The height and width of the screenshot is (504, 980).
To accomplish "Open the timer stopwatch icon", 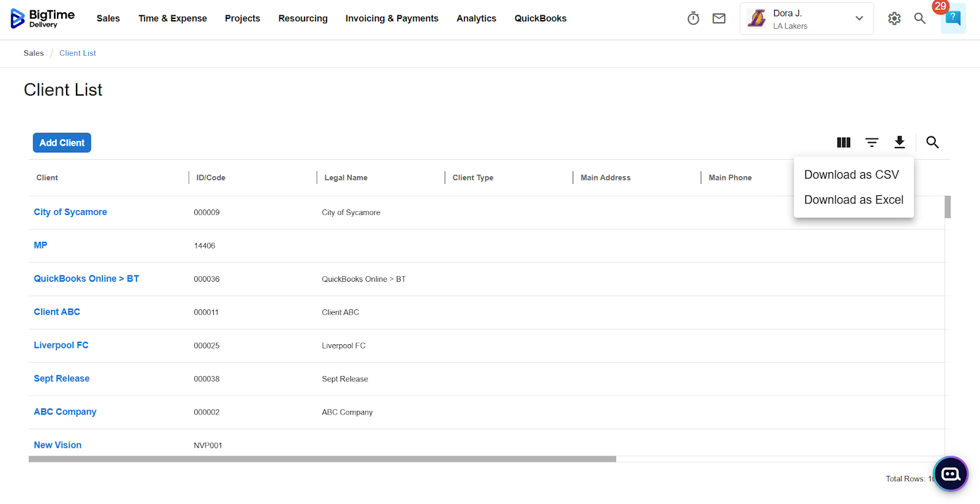I will pos(693,18).
